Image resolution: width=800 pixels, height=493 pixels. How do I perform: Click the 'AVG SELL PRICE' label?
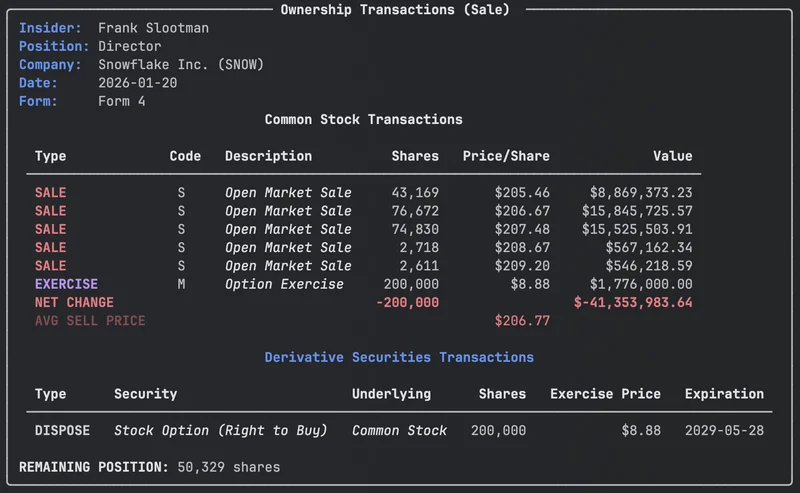[90, 321]
